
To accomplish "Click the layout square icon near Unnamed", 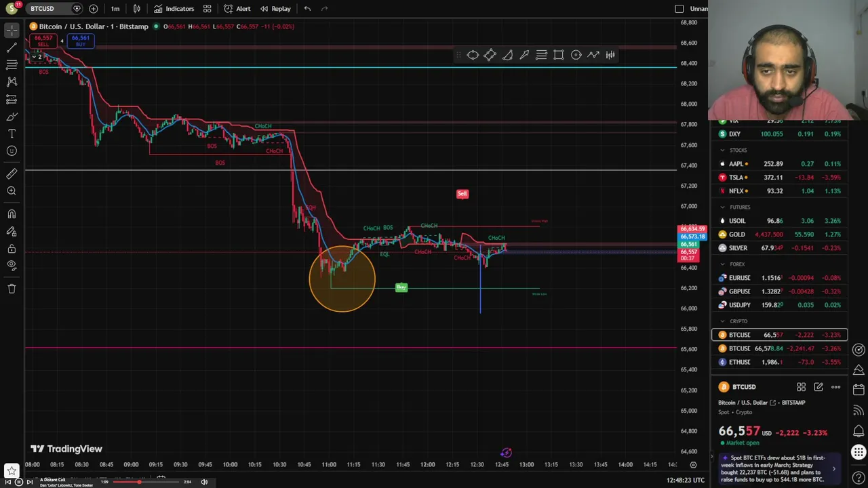I will 679,9.
